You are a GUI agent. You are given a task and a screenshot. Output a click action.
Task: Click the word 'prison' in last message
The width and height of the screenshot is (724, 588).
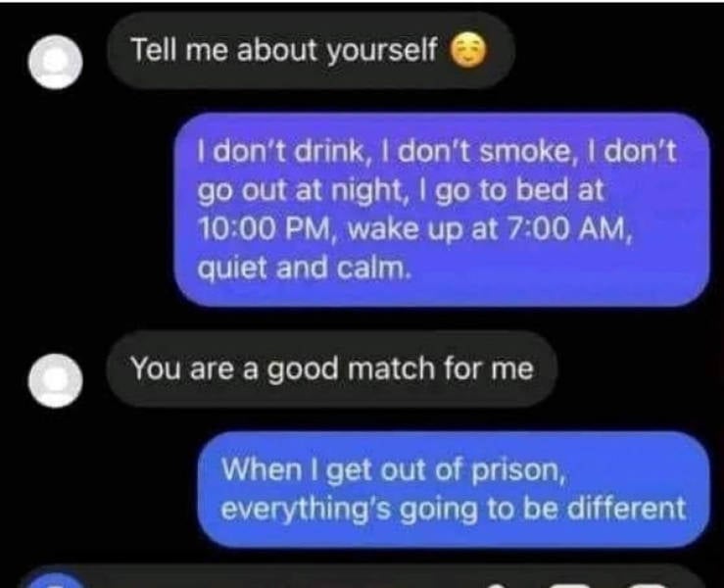pos(515,470)
